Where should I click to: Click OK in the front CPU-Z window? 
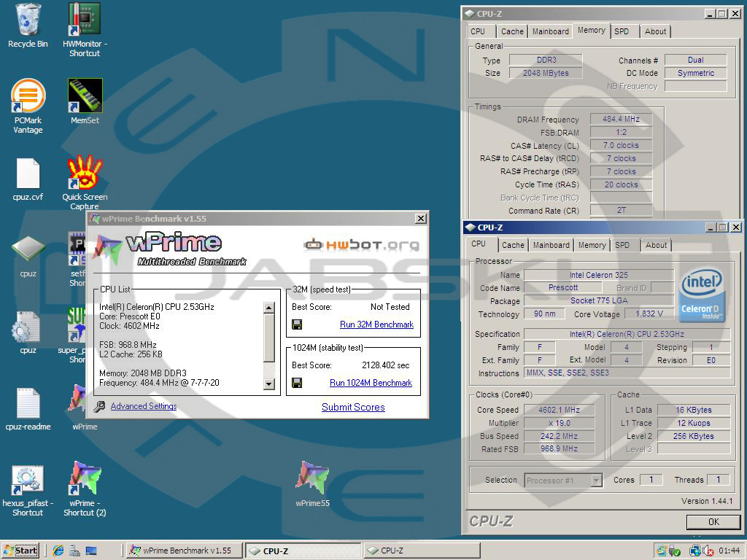[x=713, y=522]
